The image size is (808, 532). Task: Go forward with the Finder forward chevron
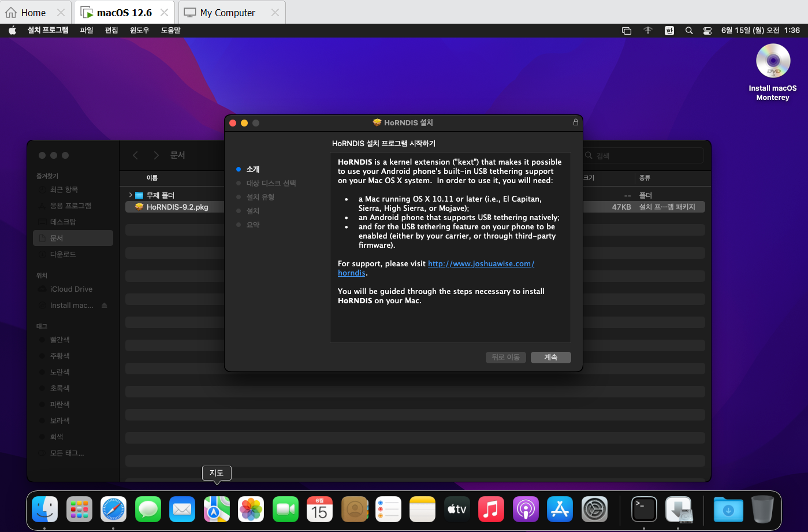click(x=156, y=155)
